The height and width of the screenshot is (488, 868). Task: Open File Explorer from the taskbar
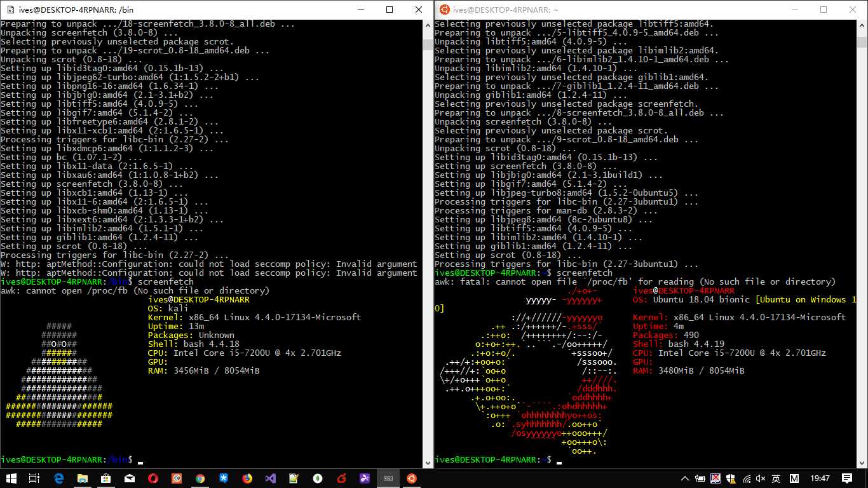click(83, 478)
